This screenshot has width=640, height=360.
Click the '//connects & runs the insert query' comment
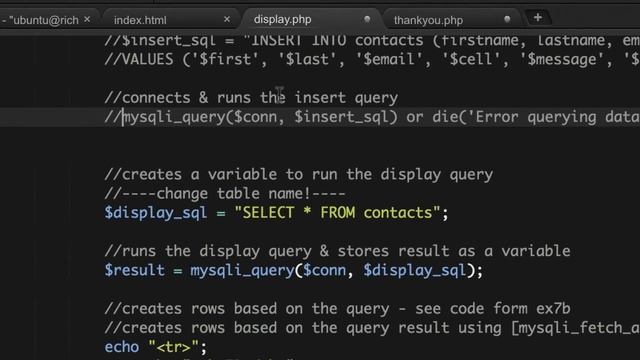(251, 98)
